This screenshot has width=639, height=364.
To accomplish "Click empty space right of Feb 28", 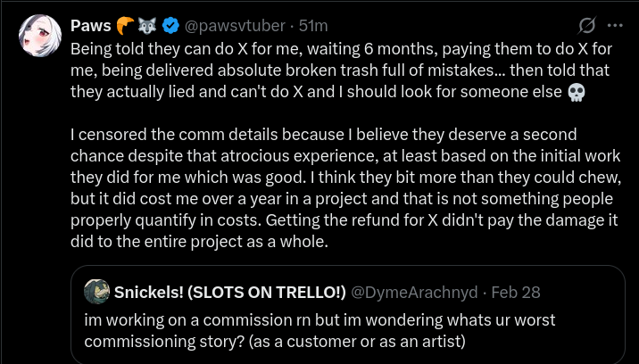I will (x=580, y=291).
